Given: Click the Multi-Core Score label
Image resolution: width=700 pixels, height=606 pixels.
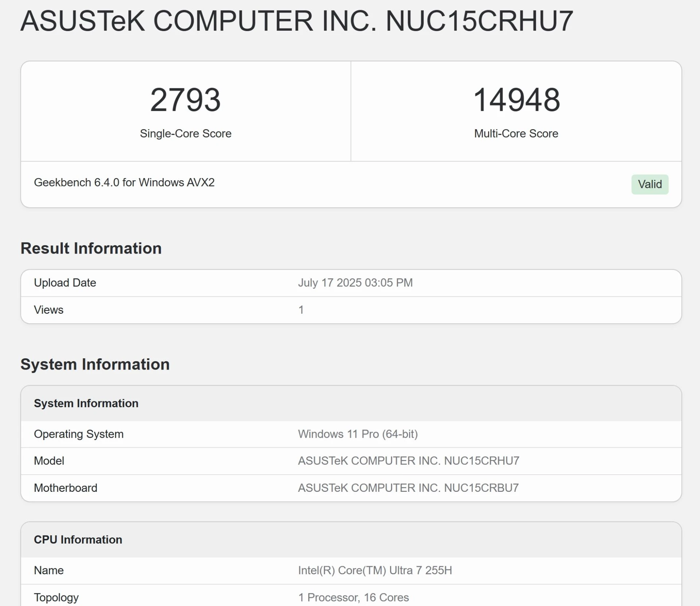Looking at the screenshot, I should [x=516, y=134].
